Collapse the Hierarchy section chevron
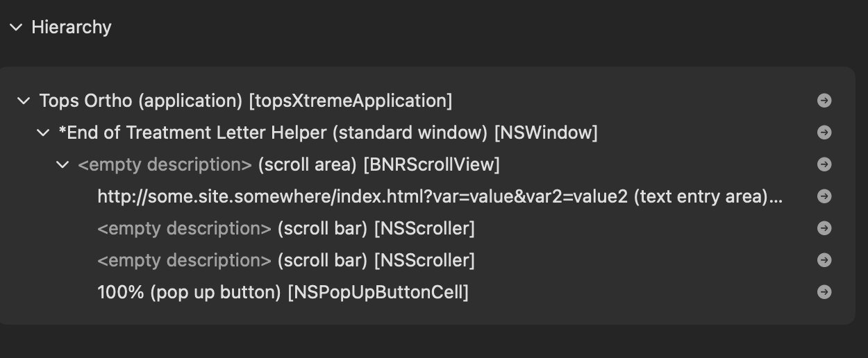The image size is (868, 358). [x=16, y=27]
